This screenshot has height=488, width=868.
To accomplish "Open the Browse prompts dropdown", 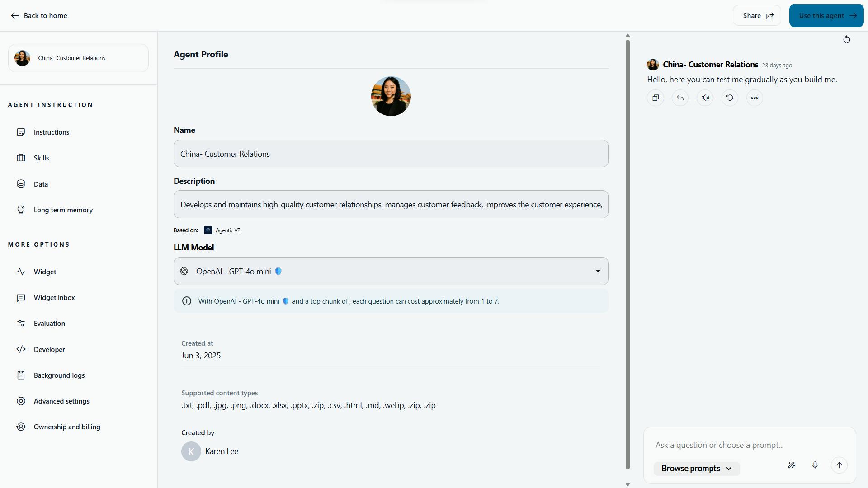I will [x=696, y=469].
